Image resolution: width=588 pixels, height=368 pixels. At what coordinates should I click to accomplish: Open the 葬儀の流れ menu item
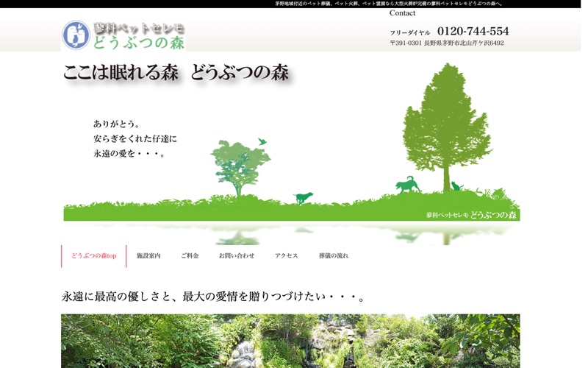[x=334, y=256]
